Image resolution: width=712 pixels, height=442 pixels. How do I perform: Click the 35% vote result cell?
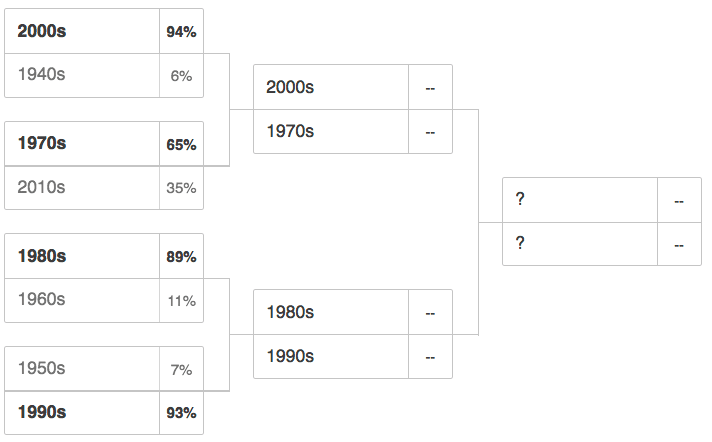point(181,187)
